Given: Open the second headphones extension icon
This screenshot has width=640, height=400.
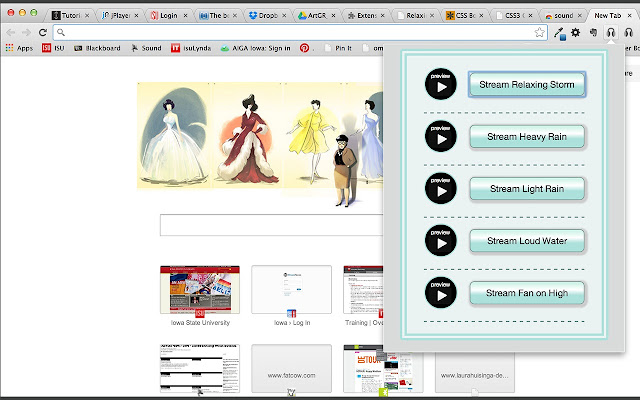Looking at the screenshot, I should (x=629, y=32).
